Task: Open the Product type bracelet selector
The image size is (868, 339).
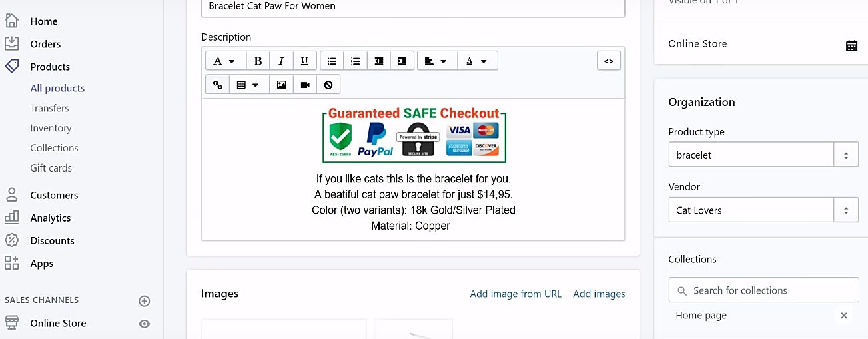Action: tap(763, 155)
